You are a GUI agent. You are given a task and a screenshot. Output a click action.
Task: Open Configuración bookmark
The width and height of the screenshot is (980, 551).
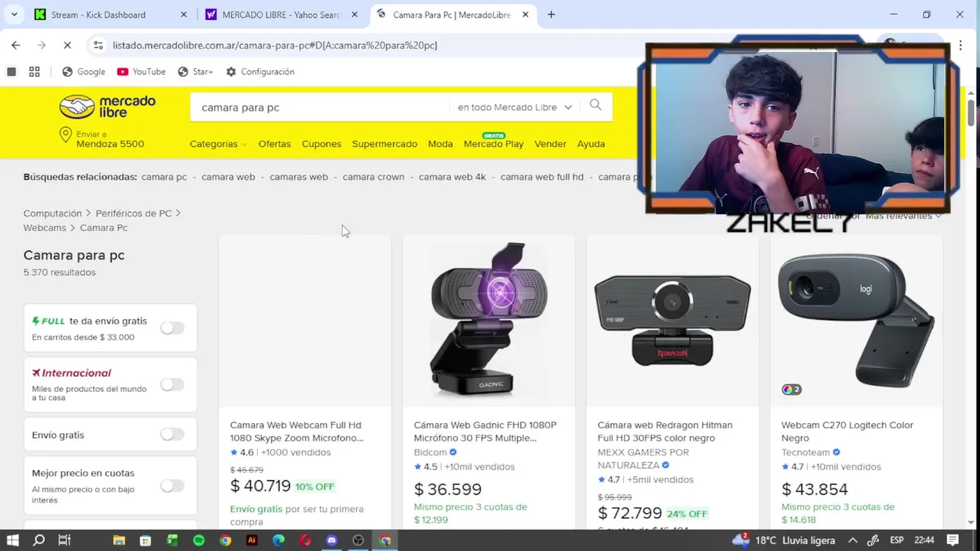pyautogui.click(x=260, y=72)
